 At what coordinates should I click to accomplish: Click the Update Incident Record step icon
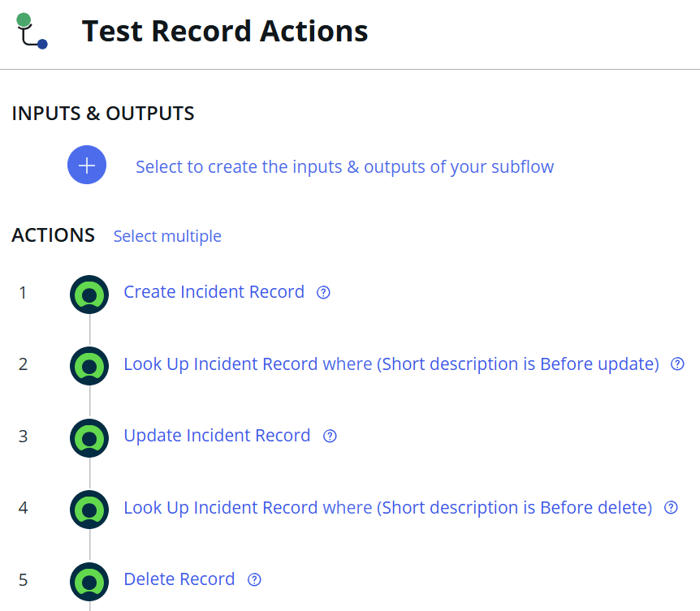pos(89,438)
